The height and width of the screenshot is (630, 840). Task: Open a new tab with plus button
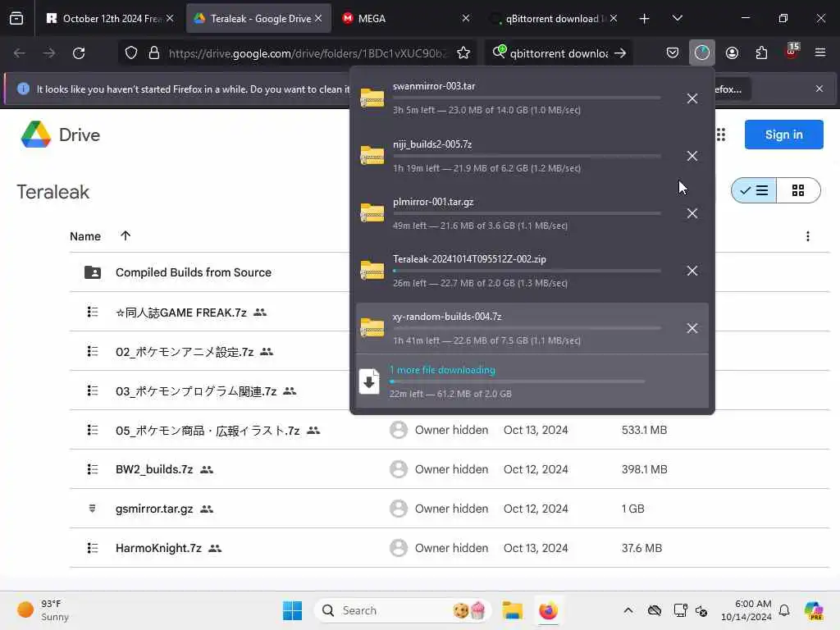coord(644,19)
